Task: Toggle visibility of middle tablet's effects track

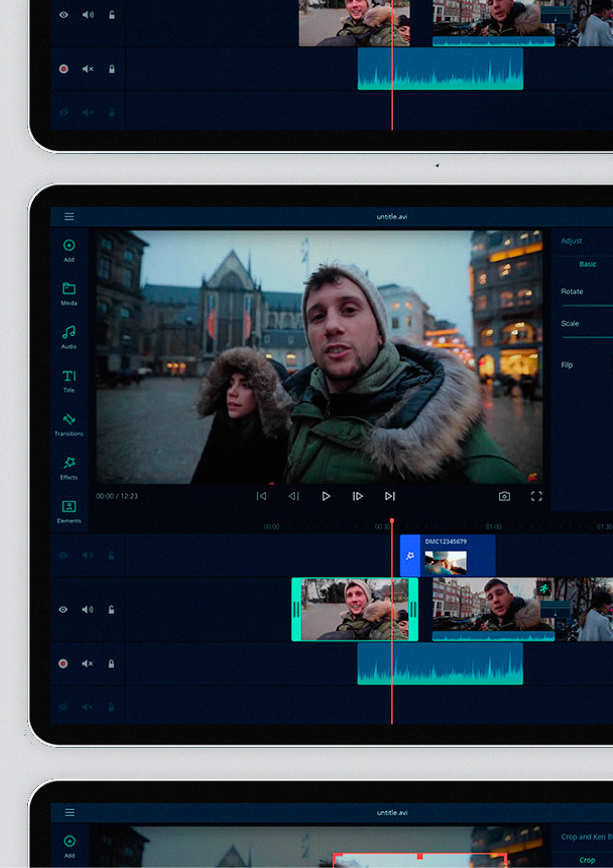Action: coord(63,555)
